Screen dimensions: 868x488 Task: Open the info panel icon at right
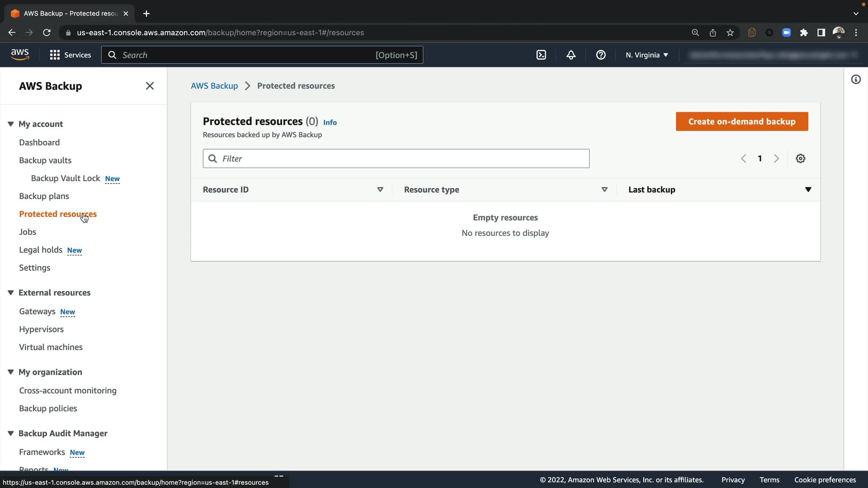[856, 80]
